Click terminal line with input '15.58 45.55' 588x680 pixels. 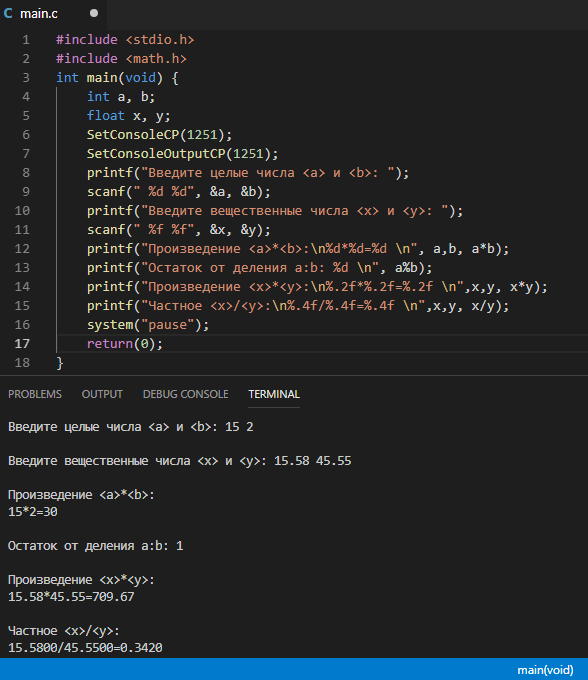tap(180, 461)
